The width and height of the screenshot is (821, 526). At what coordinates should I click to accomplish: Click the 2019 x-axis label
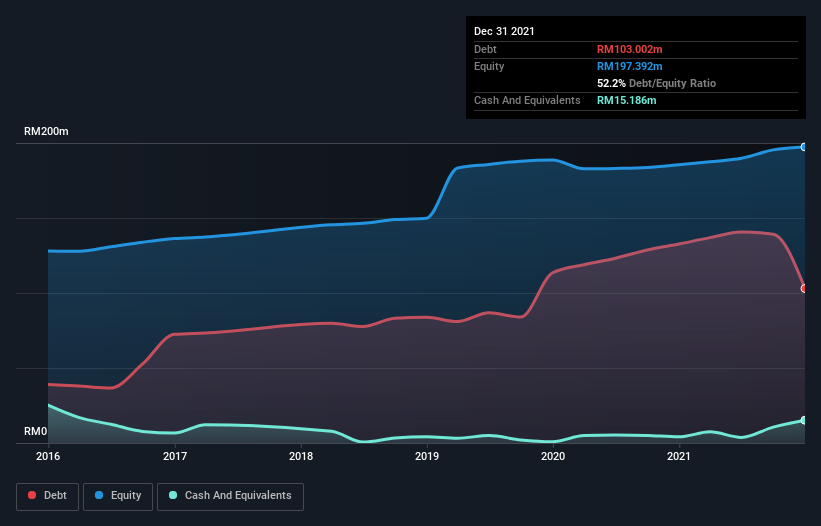427,456
